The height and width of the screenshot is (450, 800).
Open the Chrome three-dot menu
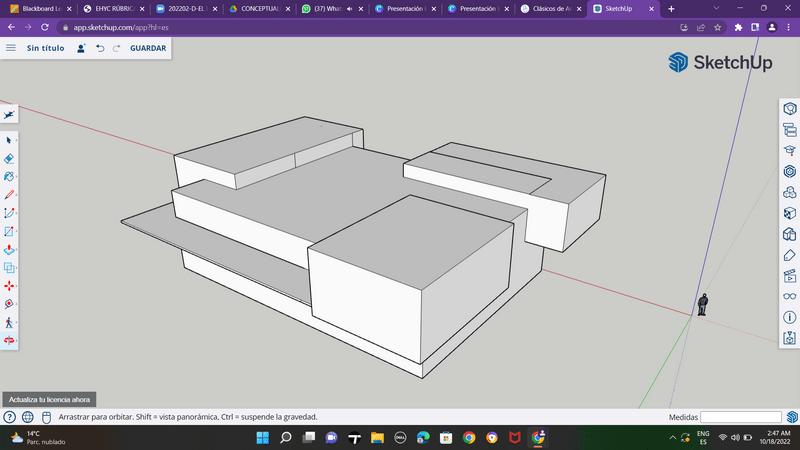[789, 28]
